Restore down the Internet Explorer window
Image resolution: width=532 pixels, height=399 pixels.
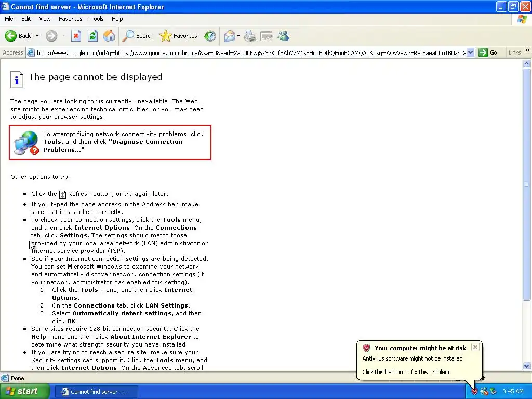[x=513, y=6]
